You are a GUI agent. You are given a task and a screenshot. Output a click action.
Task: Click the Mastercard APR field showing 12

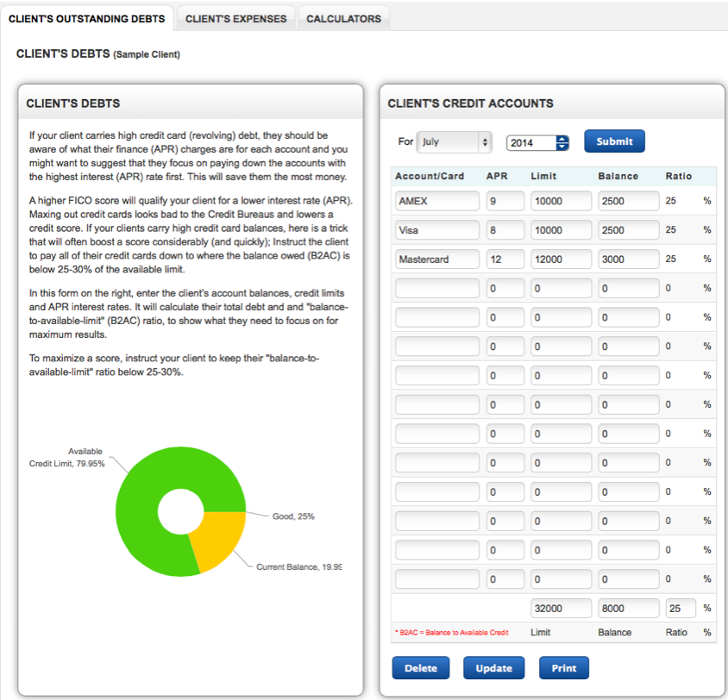505,259
